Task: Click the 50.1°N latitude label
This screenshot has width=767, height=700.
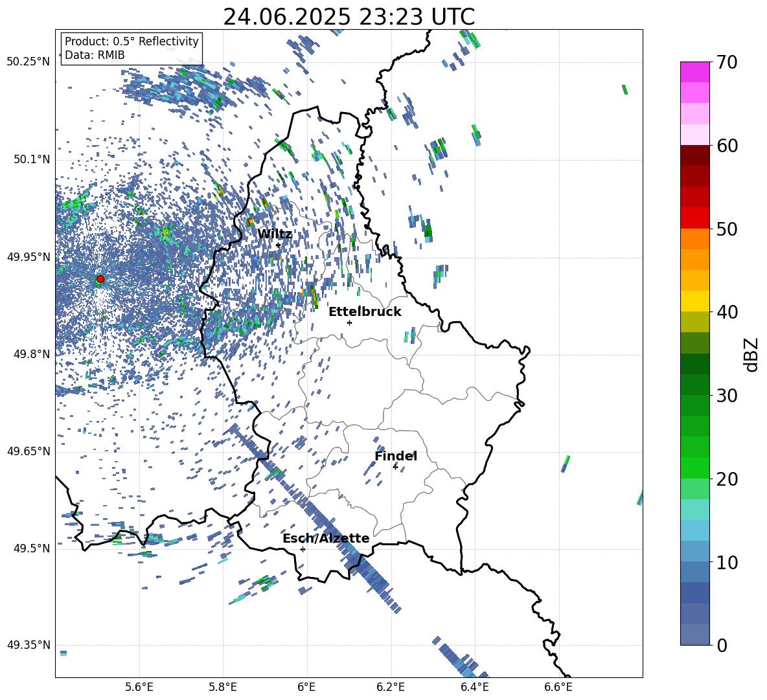Action: (31, 159)
